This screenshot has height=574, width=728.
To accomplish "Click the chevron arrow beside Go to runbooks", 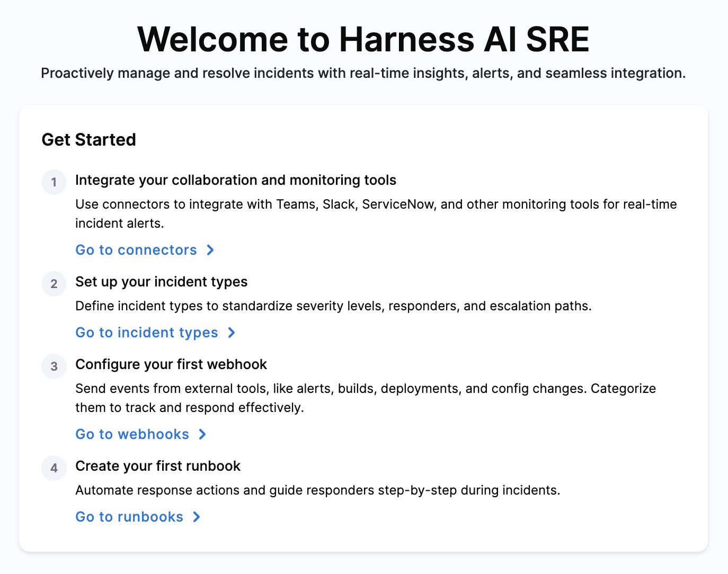I will pos(197,517).
